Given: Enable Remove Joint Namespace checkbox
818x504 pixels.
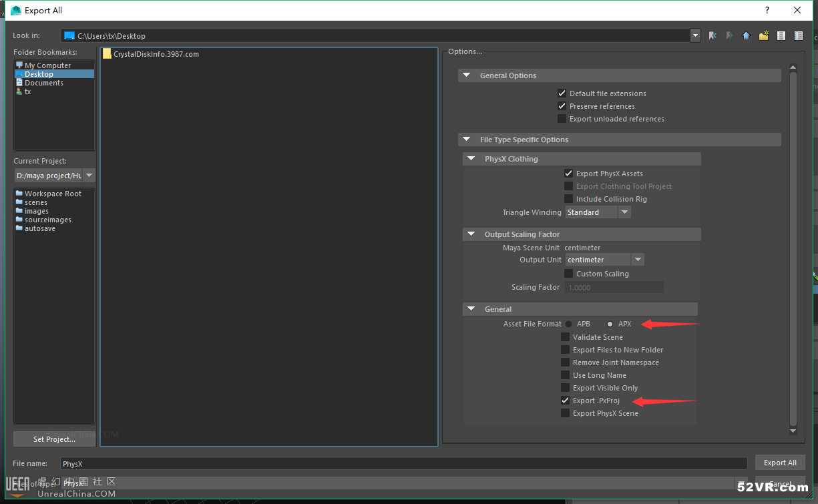Looking at the screenshot, I should pos(565,362).
